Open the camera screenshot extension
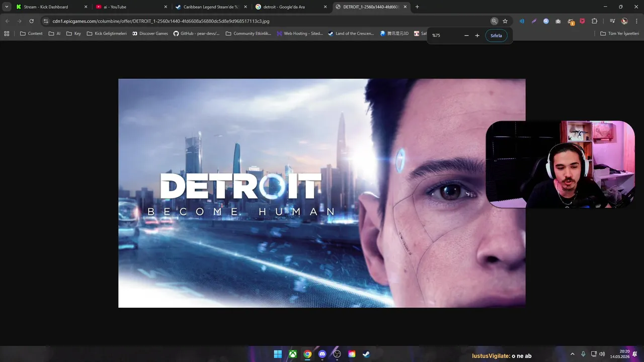 click(x=558, y=21)
